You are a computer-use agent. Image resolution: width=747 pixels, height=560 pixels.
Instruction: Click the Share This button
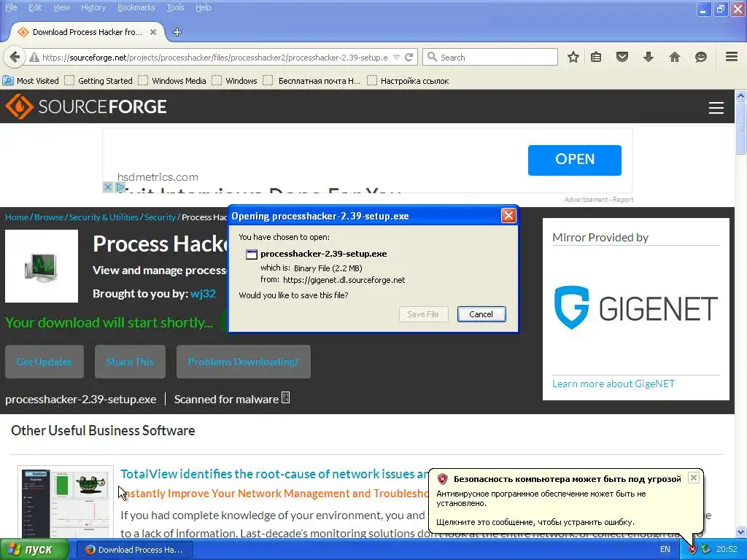130,362
